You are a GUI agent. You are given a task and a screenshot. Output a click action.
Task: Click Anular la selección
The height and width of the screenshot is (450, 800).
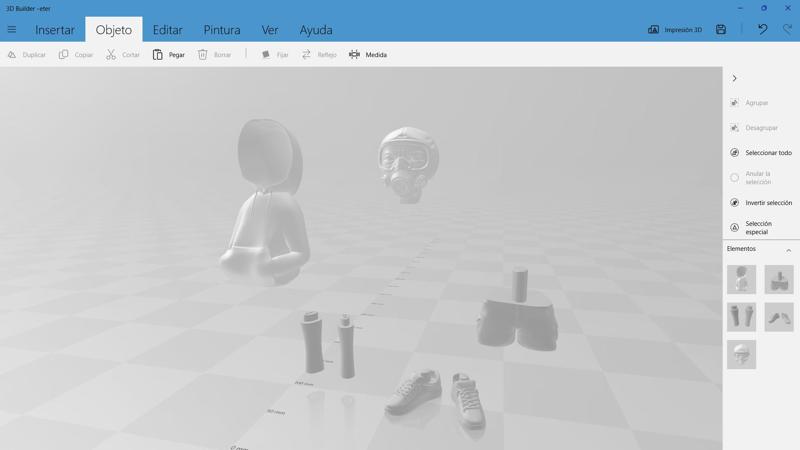[751, 178]
